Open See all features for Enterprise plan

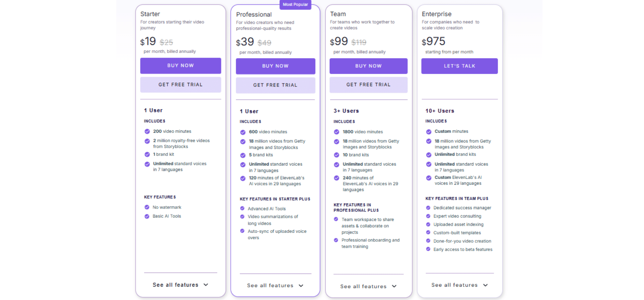[x=460, y=285]
